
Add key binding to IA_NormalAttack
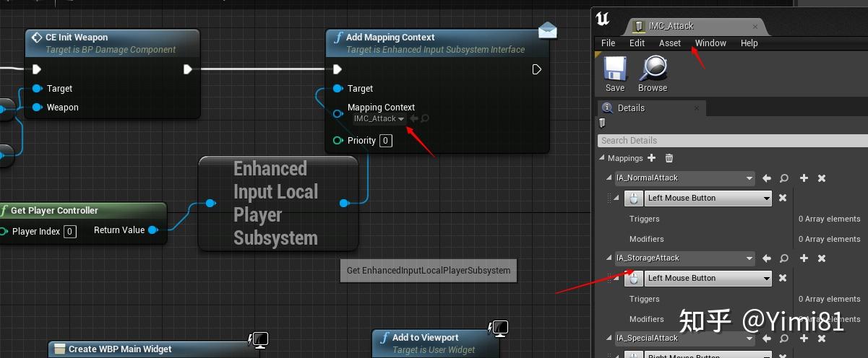(x=804, y=178)
